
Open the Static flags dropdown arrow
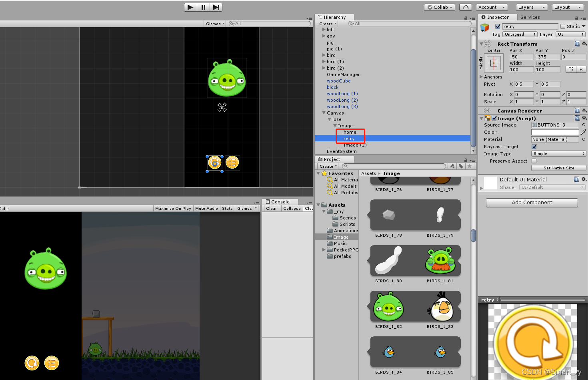pyautogui.click(x=584, y=26)
